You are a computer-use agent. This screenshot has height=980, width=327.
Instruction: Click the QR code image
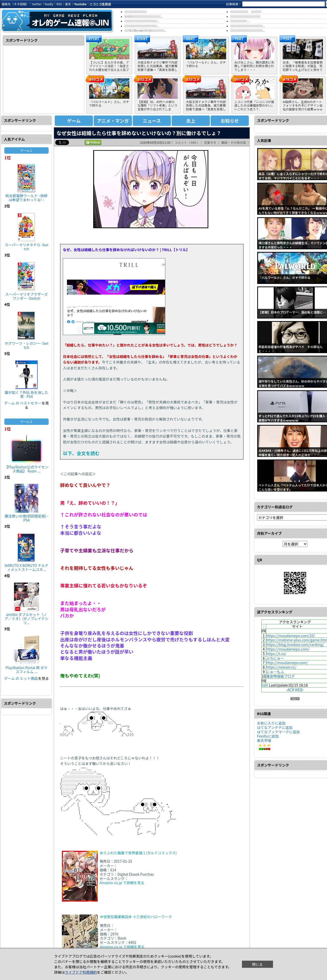pyautogui.click(x=295, y=582)
